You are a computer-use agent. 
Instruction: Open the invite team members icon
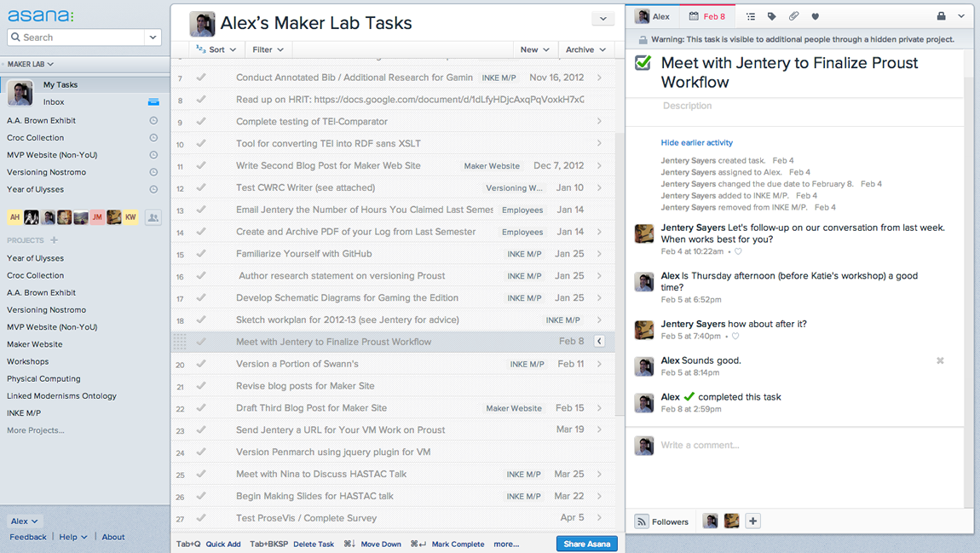[x=153, y=217]
